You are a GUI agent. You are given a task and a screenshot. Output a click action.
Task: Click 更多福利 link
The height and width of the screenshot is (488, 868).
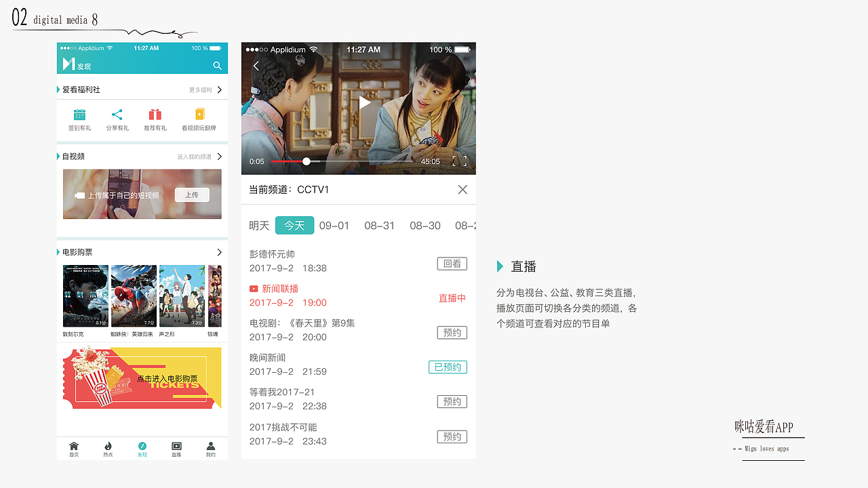[200, 90]
